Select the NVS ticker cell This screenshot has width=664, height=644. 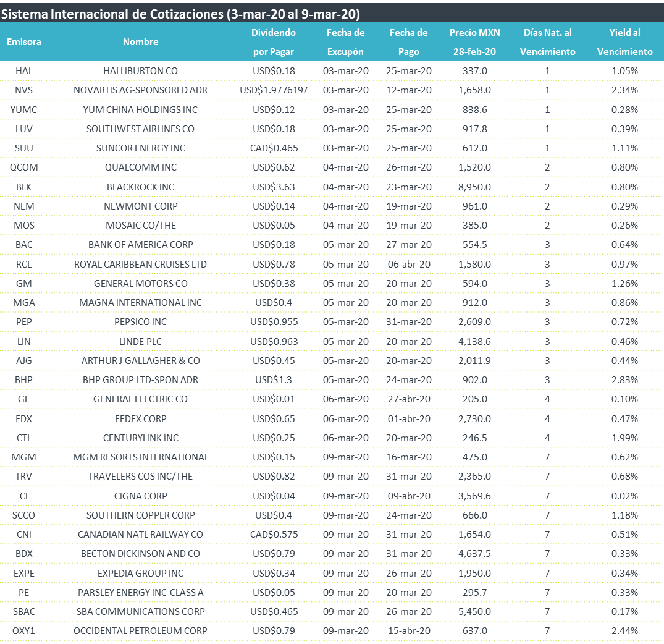tap(23, 90)
